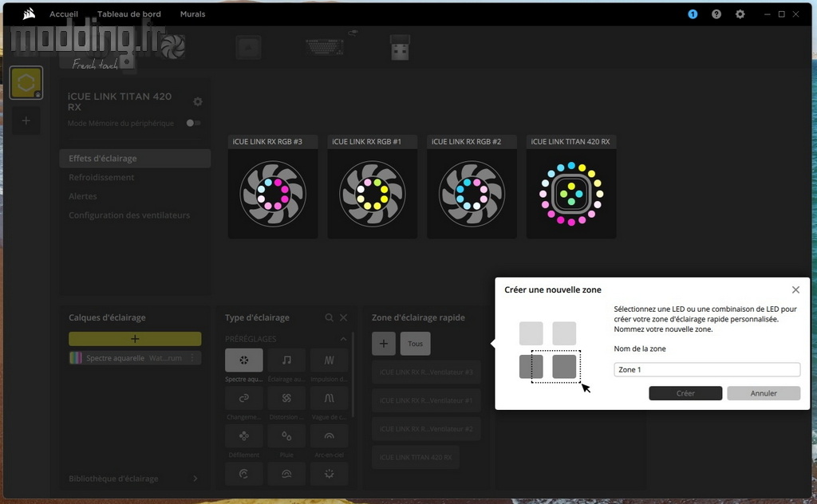This screenshot has width=817, height=504.
Task: Open iCUE settings gear in title bar
Action: click(740, 14)
